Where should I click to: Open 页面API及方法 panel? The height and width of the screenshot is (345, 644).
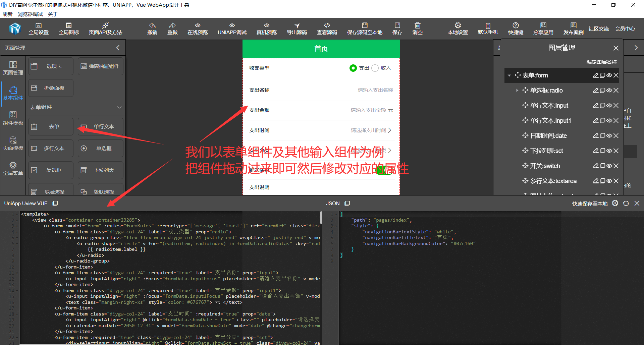click(x=105, y=29)
